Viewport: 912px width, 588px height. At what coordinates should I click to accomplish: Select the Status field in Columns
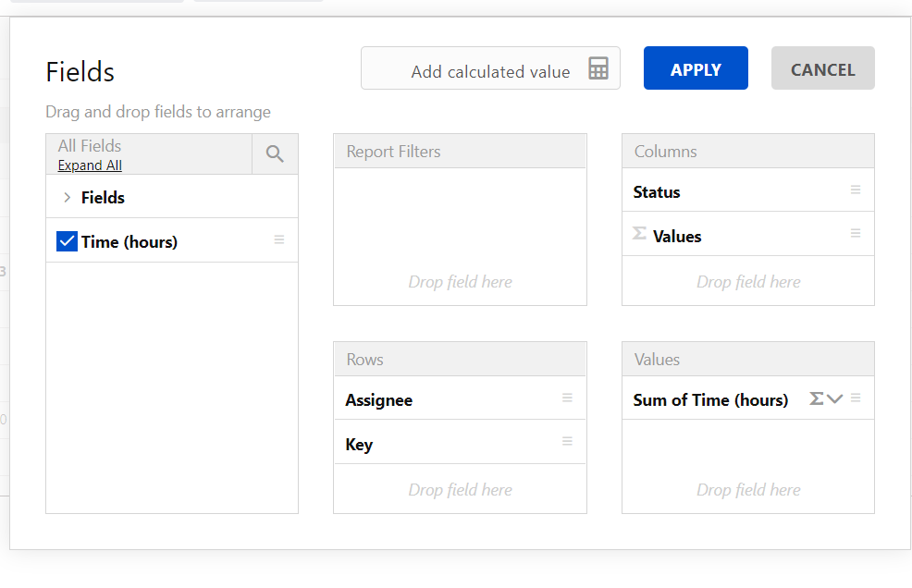[657, 192]
